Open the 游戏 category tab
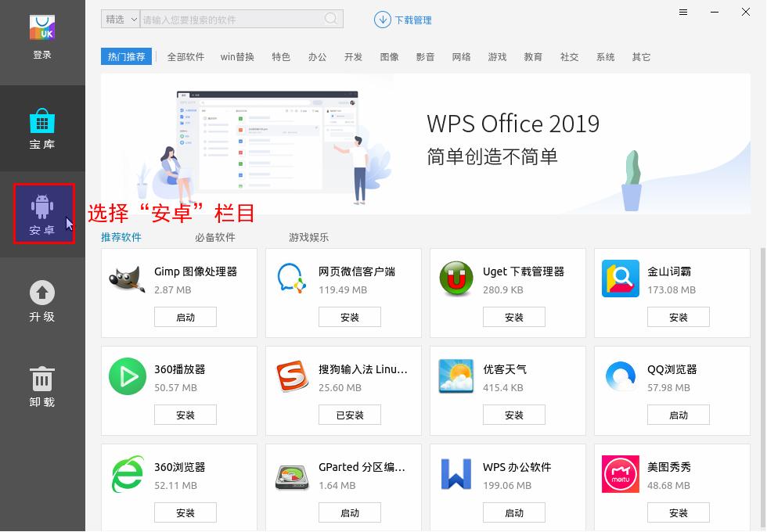The image size is (767, 532). 497,57
